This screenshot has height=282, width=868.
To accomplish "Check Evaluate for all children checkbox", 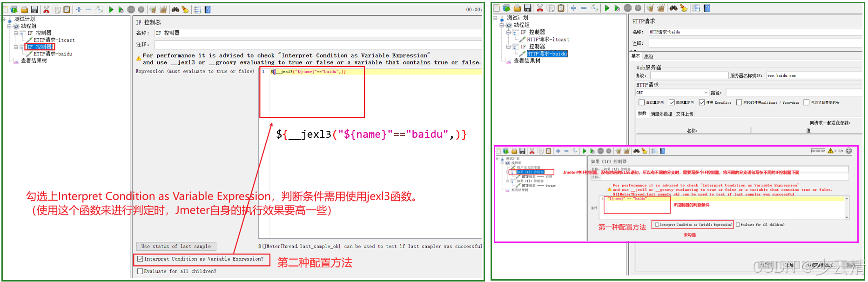I will tap(140, 271).
